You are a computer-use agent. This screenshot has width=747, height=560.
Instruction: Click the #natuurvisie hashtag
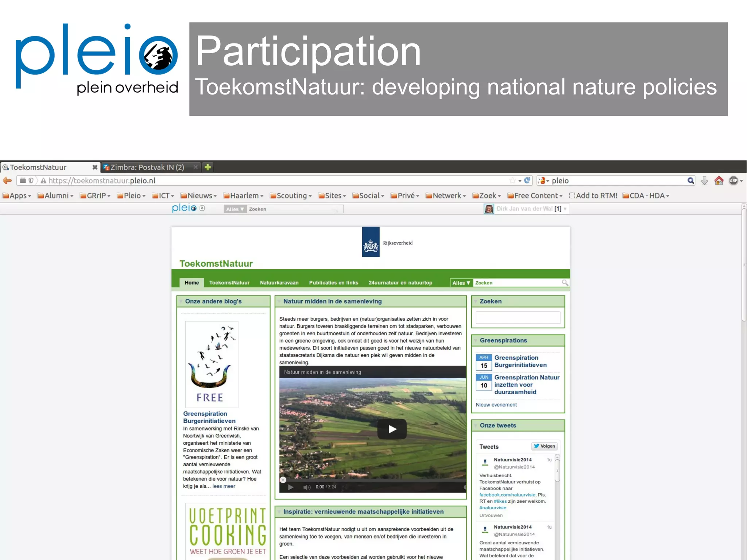point(492,508)
